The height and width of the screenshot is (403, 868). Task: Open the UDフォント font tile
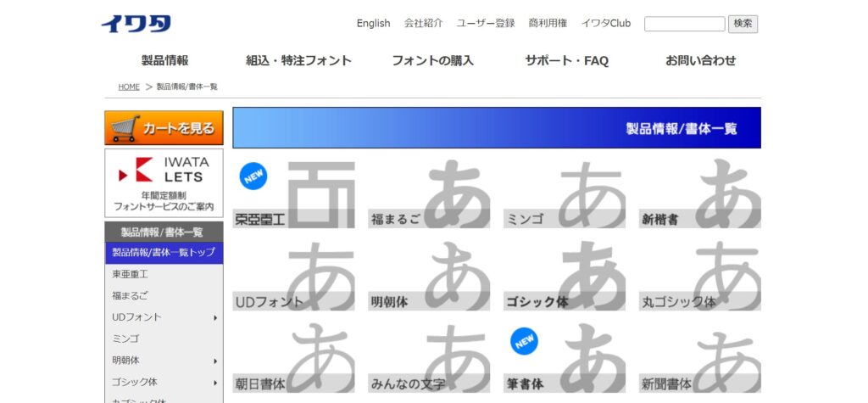[x=293, y=276]
